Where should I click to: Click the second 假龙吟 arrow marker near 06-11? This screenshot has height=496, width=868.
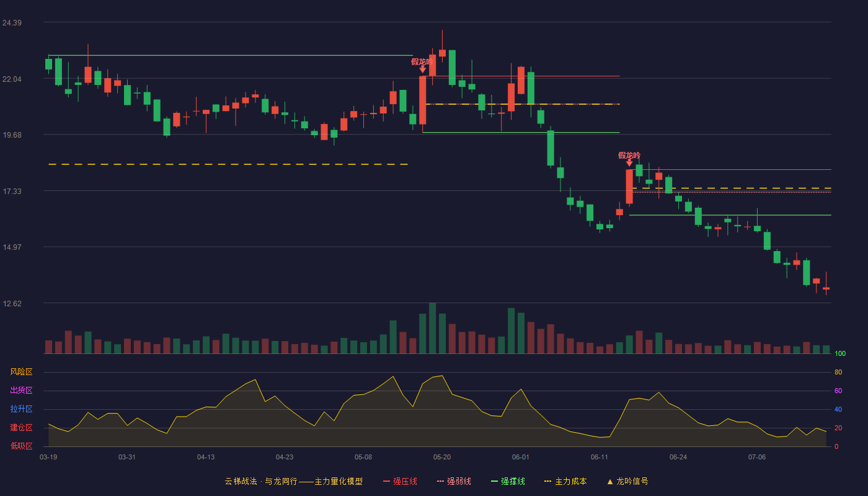click(x=629, y=163)
